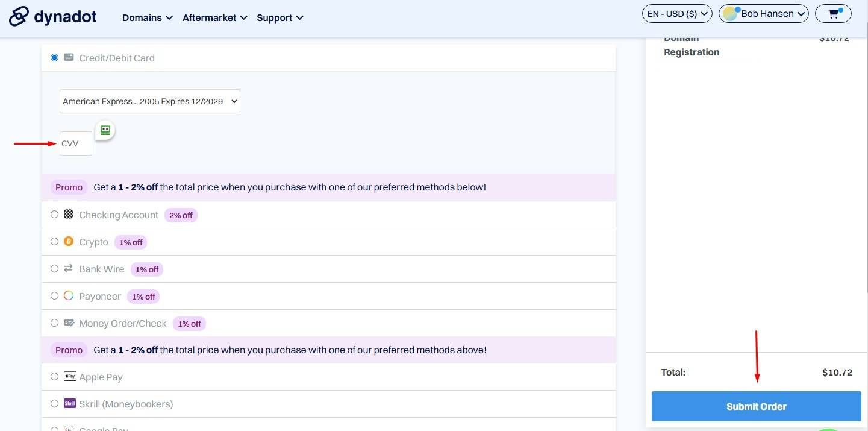Click the 2% off badge for Checking Account
Viewport: 868px width, 431px height.
[x=181, y=215]
